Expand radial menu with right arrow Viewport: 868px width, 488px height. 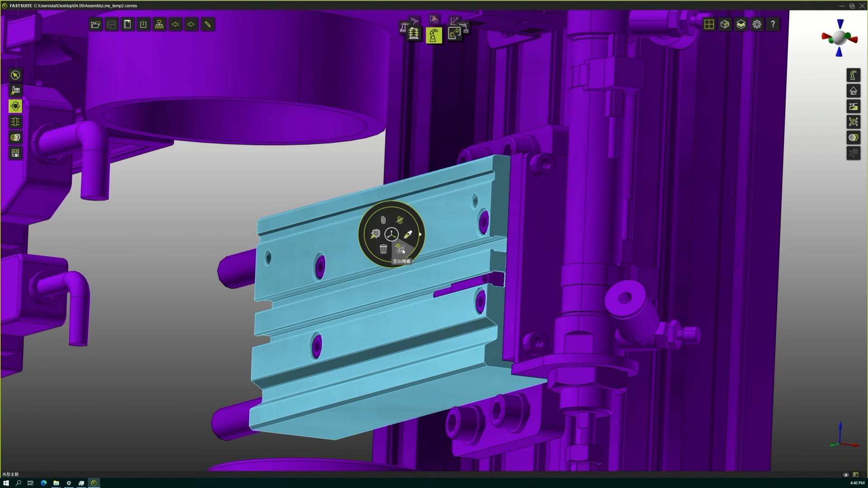point(420,234)
